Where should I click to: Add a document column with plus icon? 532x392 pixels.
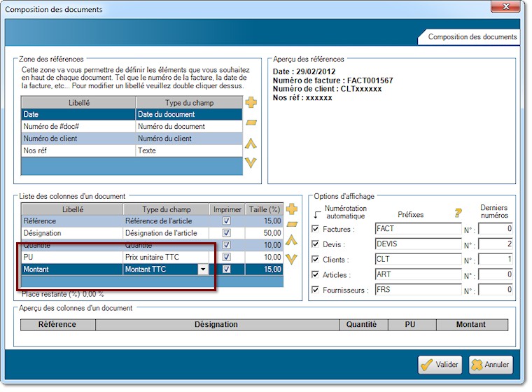click(x=293, y=209)
